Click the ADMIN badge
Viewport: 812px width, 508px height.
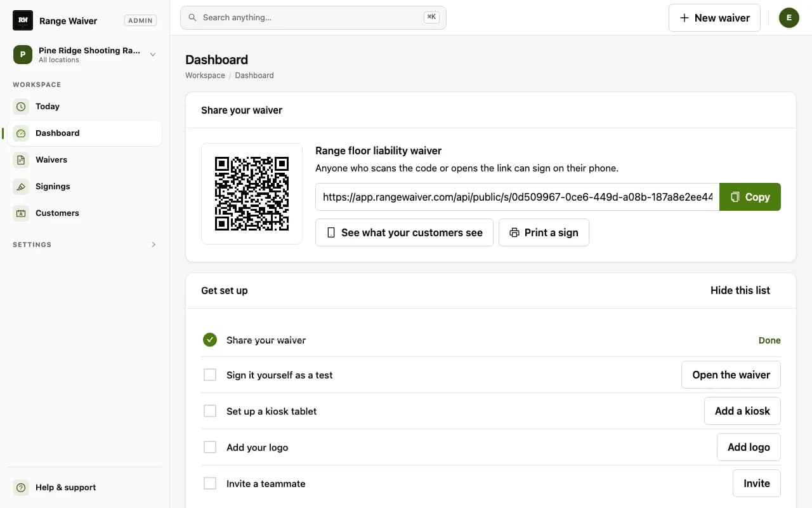[140, 20]
